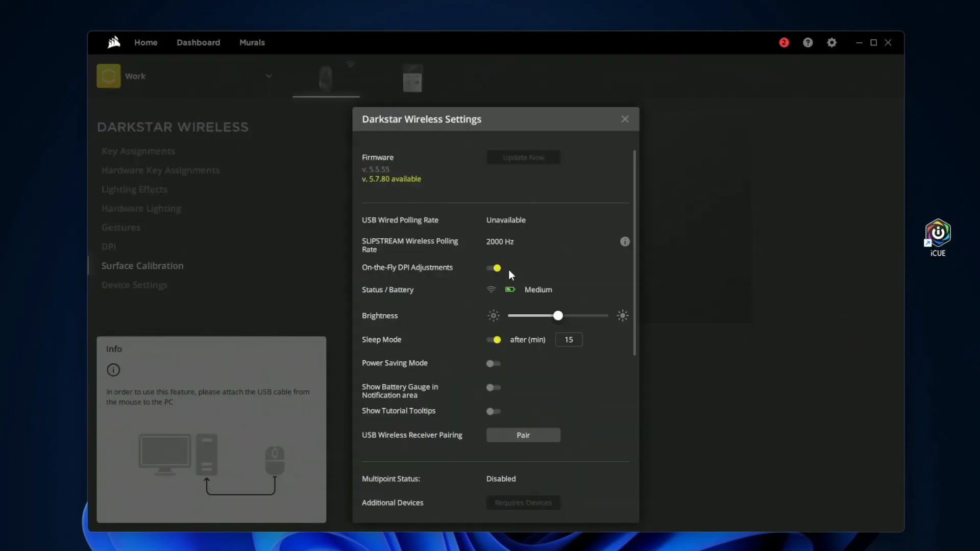Image resolution: width=980 pixels, height=551 pixels.
Task: Expand the Work profile dropdown chevron
Action: [x=268, y=76]
